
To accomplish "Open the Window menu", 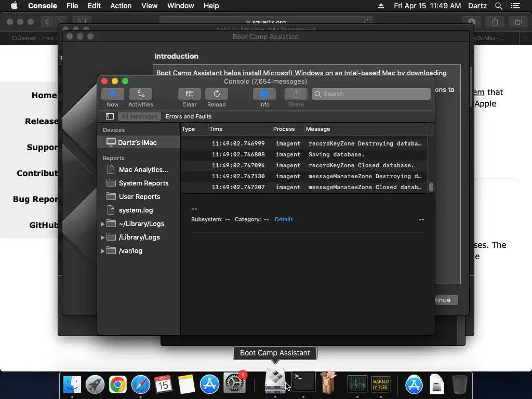I will pyautogui.click(x=180, y=6).
